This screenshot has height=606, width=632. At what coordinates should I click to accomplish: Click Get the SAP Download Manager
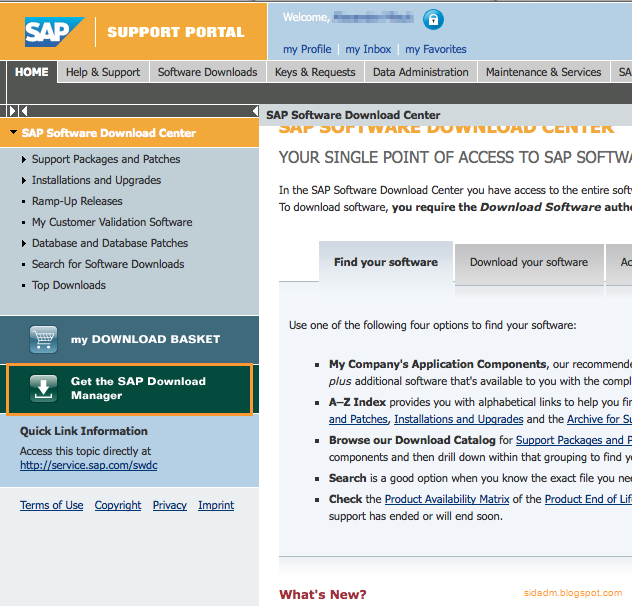pyautogui.click(x=129, y=389)
